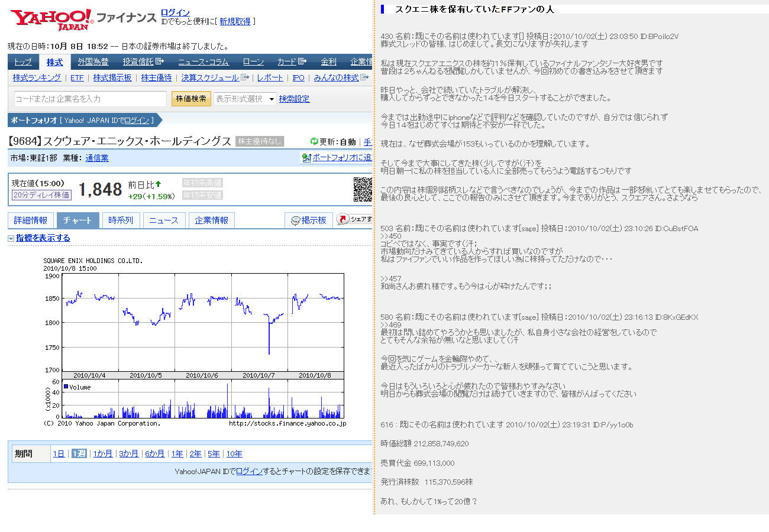Screen dimensions: 769x532
Task: Set chart period to 6か月
Action: pos(155,454)
